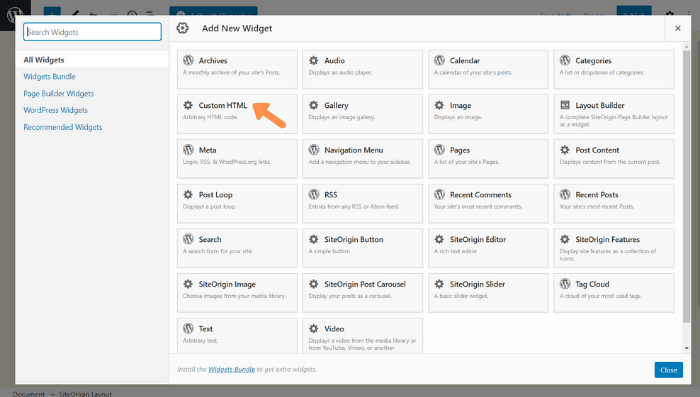Click the Tag Cloud WordPress icon
This screenshot has height=397, width=700.
pyautogui.click(x=565, y=284)
